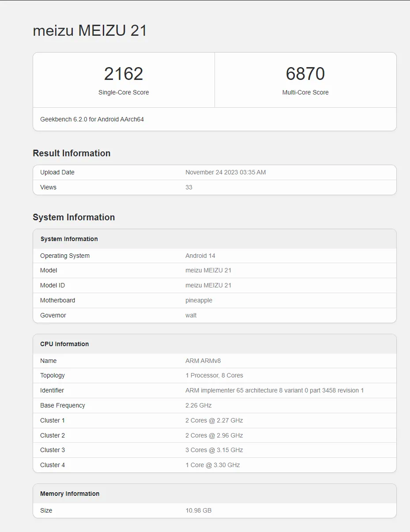Select the Name row showing ARM ARMv8

point(214,361)
